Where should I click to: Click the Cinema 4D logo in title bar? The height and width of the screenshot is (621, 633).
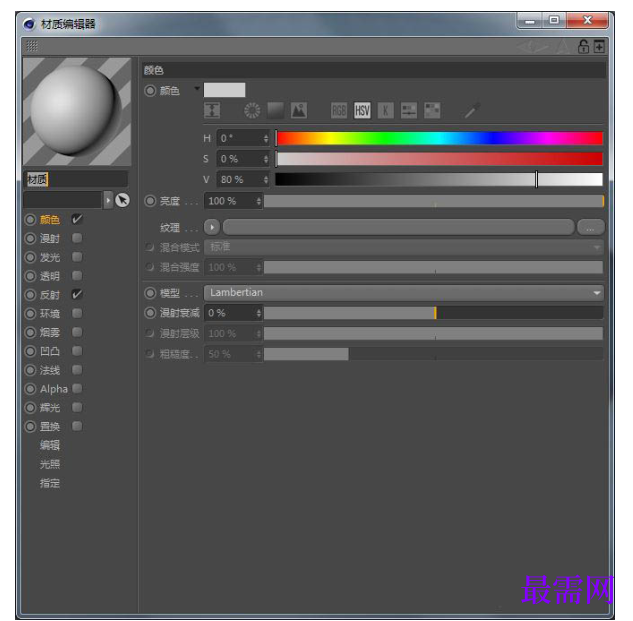pyautogui.click(x=29, y=24)
